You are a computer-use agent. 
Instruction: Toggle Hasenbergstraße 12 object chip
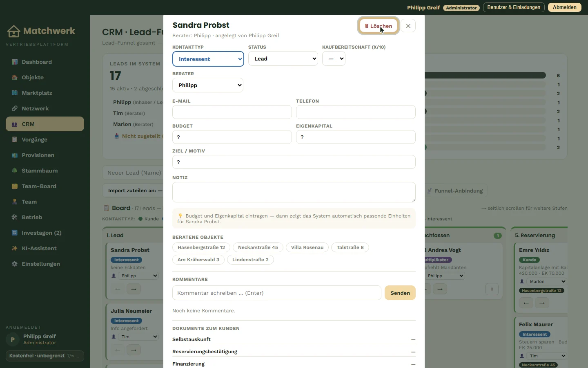tap(201, 247)
